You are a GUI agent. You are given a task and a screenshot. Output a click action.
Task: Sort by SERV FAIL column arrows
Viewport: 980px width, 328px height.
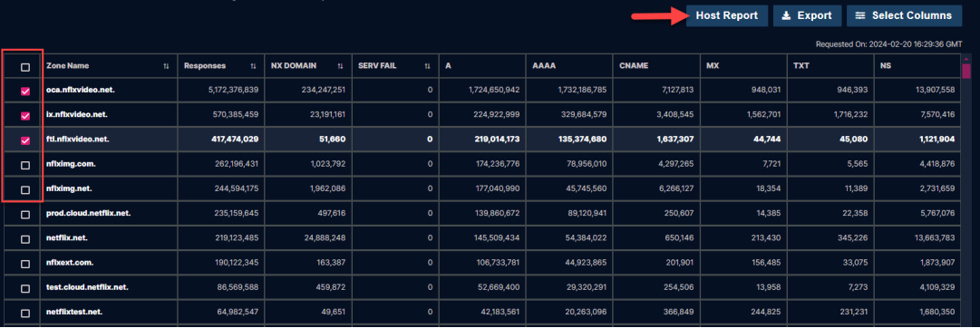click(x=428, y=65)
